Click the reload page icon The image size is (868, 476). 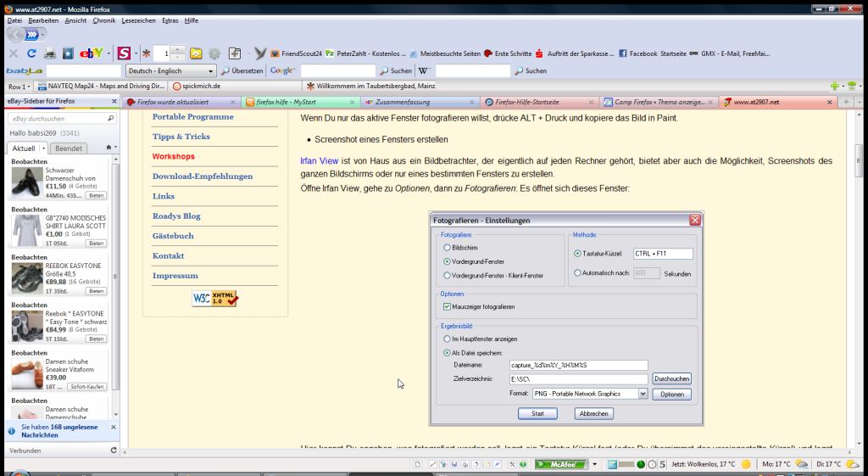(x=31, y=53)
